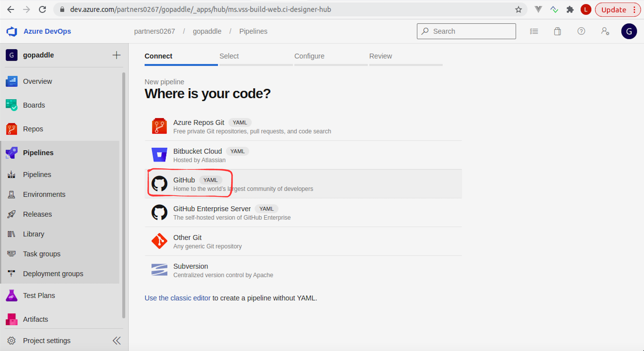Open the Help question mark icon
Viewport: 644px width, 351px height.
(x=581, y=31)
